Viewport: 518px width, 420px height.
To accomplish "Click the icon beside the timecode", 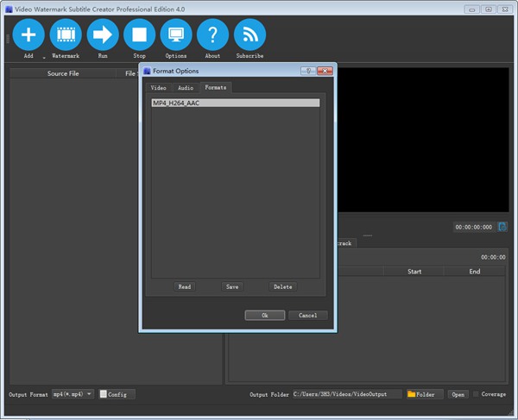I will (x=502, y=227).
